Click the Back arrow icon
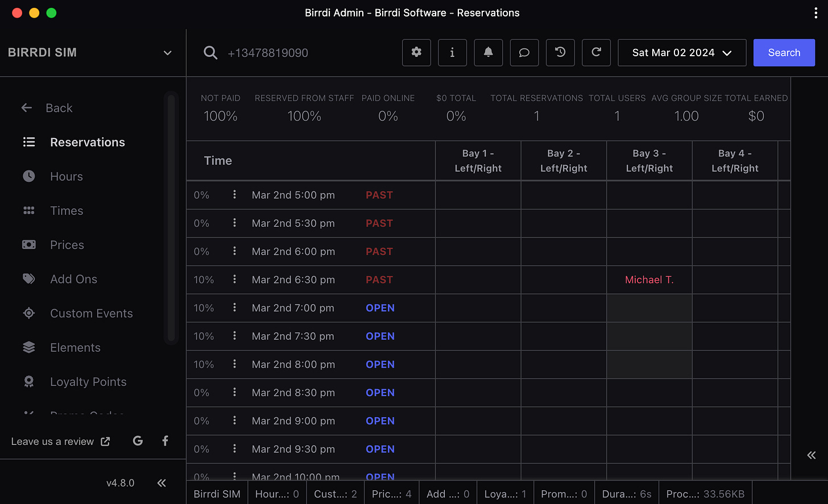Screen dimensions: 828x504 [27, 108]
